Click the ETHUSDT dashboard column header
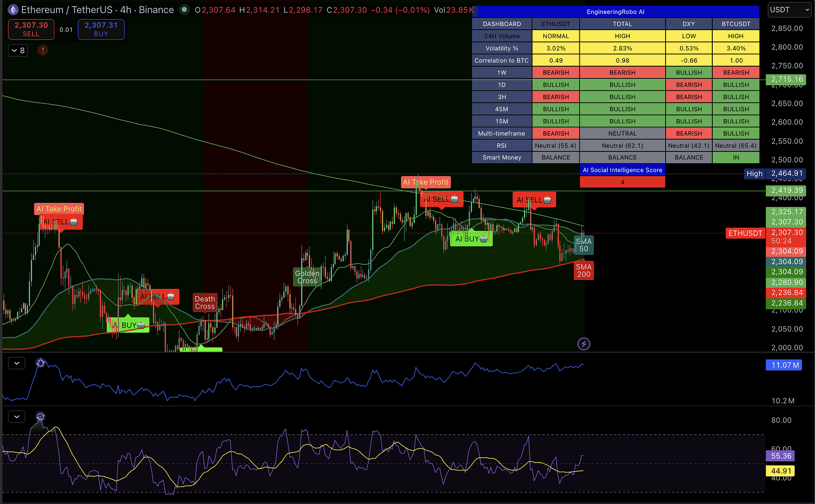This screenshot has height=504, width=815. pos(556,24)
